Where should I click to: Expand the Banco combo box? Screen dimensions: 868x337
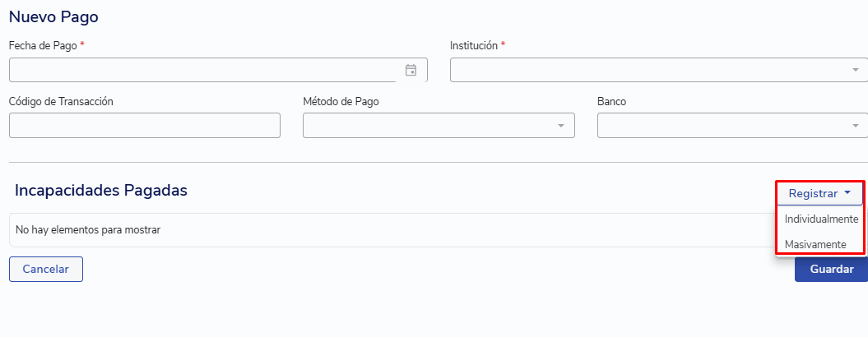pyautogui.click(x=724, y=125)
